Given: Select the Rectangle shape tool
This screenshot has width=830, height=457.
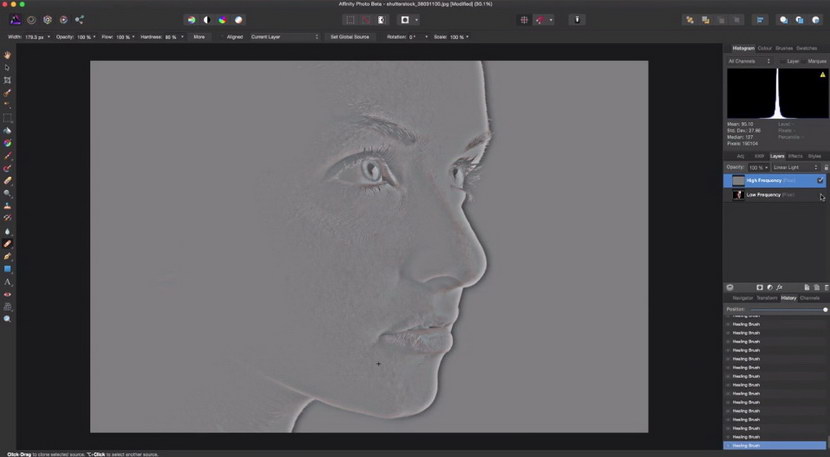Looking at the screenshot, I should coord(7,270).
